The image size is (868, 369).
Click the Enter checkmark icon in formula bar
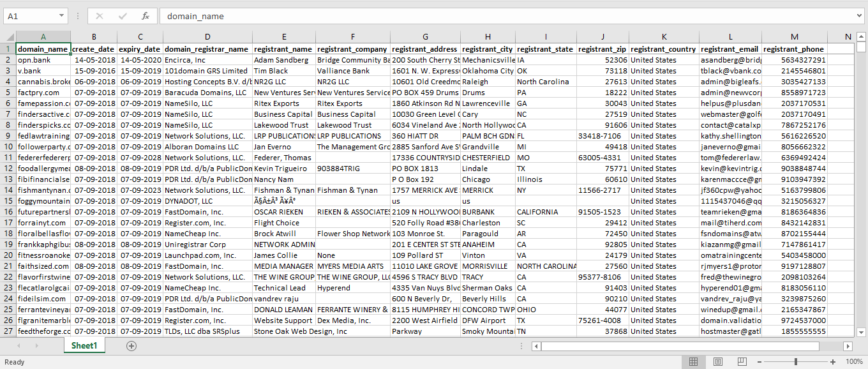[122, 16]
